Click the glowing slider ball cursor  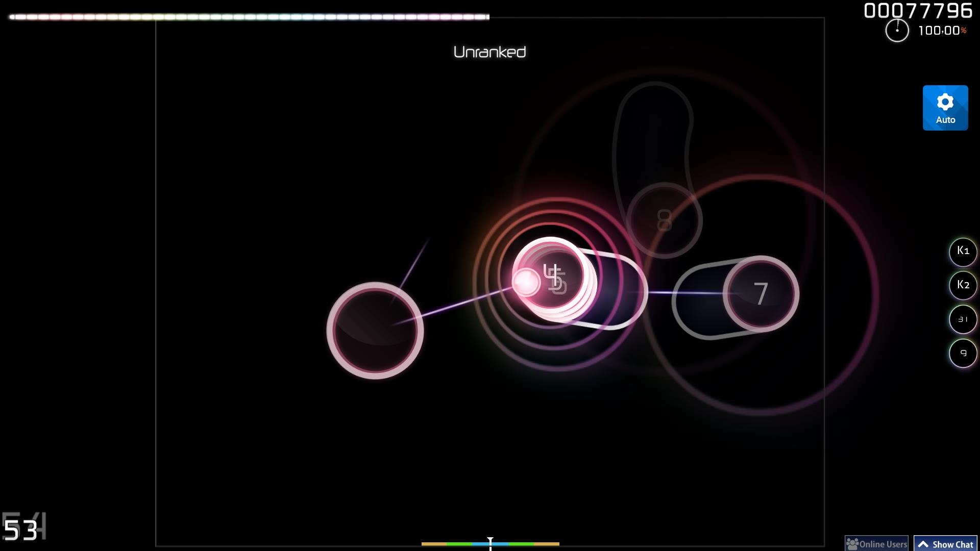pos(526,282)
